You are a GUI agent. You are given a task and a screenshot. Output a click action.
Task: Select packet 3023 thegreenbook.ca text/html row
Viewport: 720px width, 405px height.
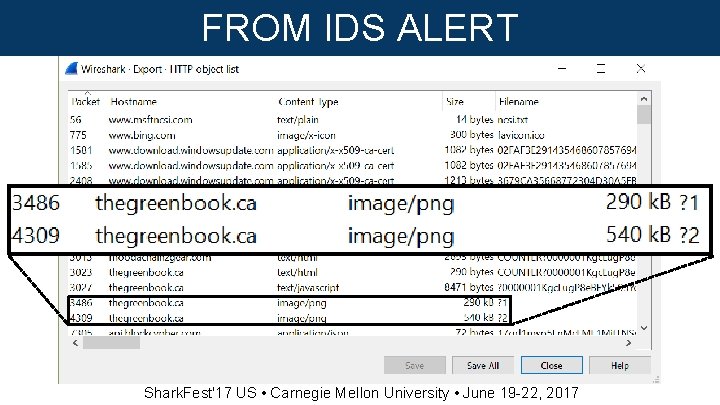click(x=353, y=272)
